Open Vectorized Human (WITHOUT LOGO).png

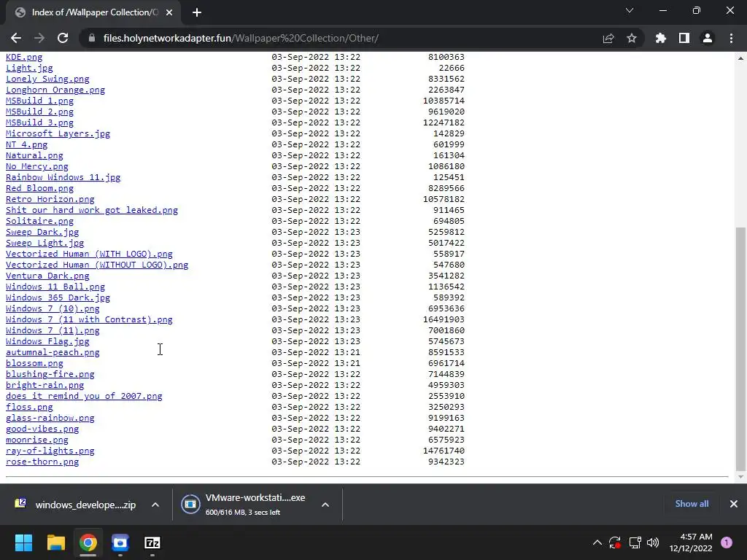(x=97, y=265)
